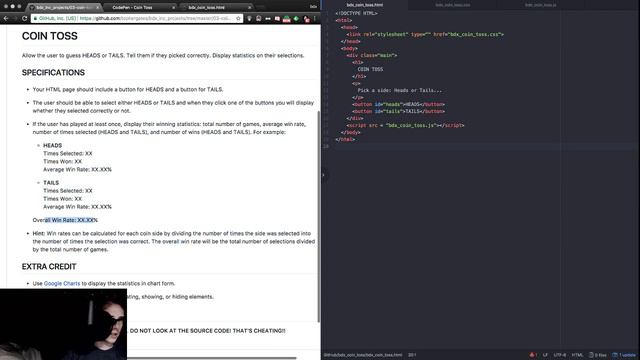
Task: Click the red error indicator in Atom status bar
Action: [x=533, y=355]
